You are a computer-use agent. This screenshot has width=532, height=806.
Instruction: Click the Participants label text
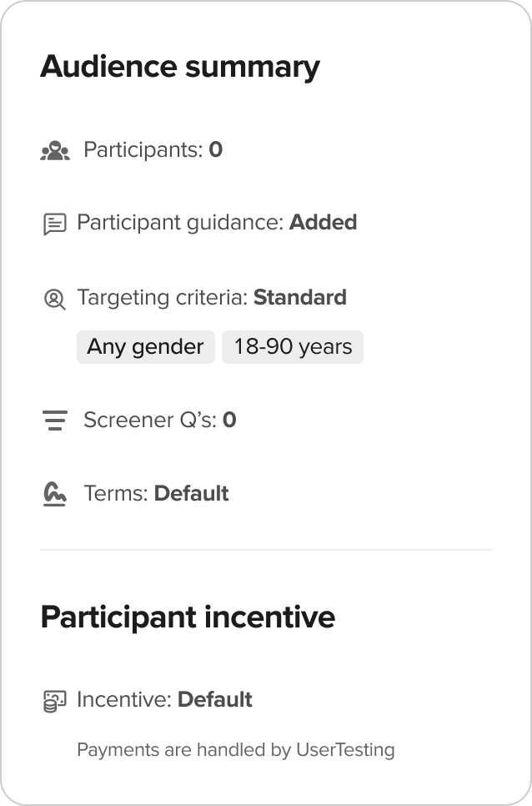pyautogui.click(x=143, y=150)
